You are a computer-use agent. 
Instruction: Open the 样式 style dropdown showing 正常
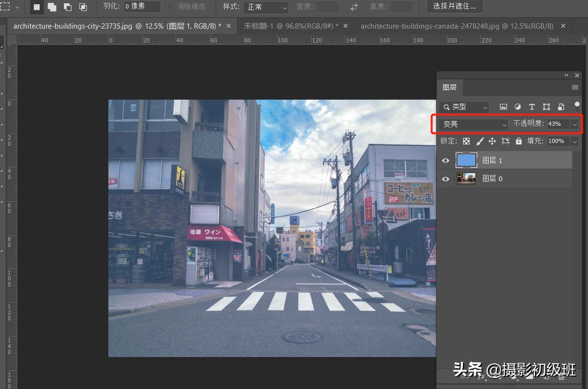pyautogui.click(x=265, y=7)
